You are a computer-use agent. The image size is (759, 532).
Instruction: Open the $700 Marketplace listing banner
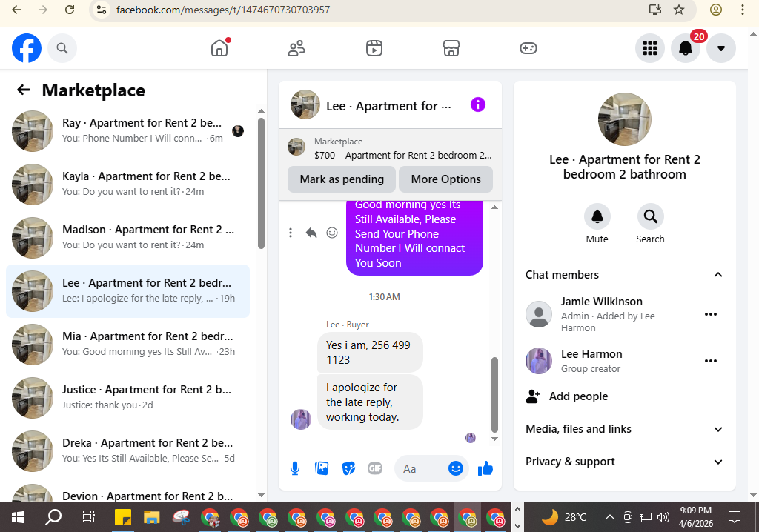[x=390, y=148]
